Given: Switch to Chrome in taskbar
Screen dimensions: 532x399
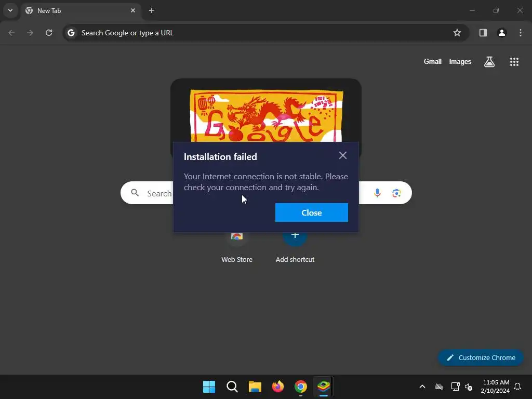Looking at the screenshot, I should pyautogui.click(x=301, y=387).
